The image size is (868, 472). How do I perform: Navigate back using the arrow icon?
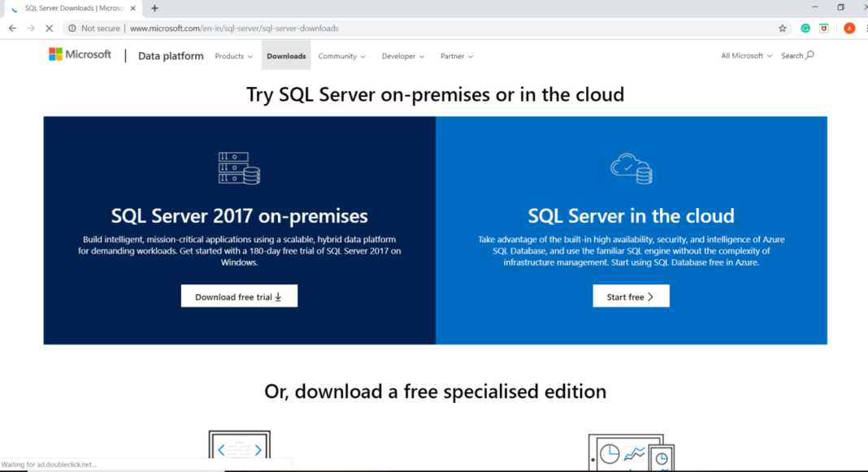point(11,28)
